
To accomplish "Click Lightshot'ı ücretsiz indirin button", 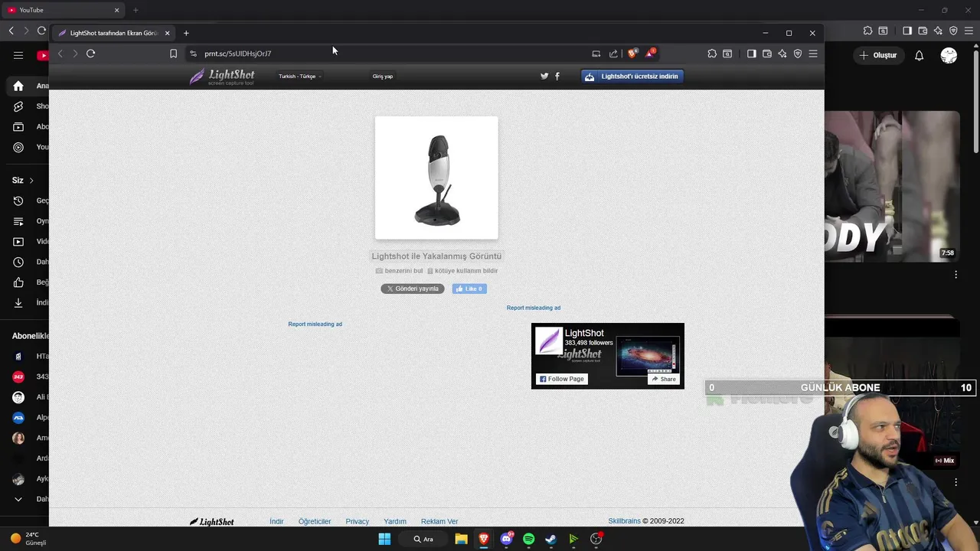I will click(632, 77).
